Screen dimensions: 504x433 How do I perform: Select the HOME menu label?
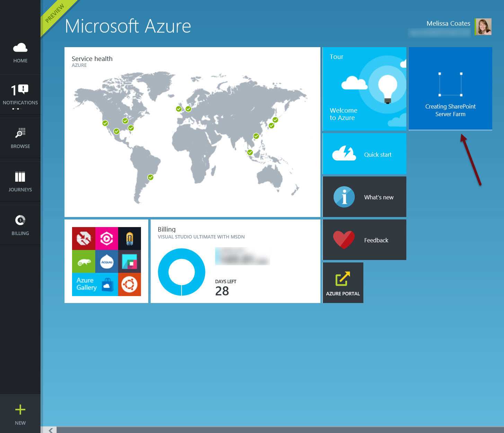tap(20, 61)
